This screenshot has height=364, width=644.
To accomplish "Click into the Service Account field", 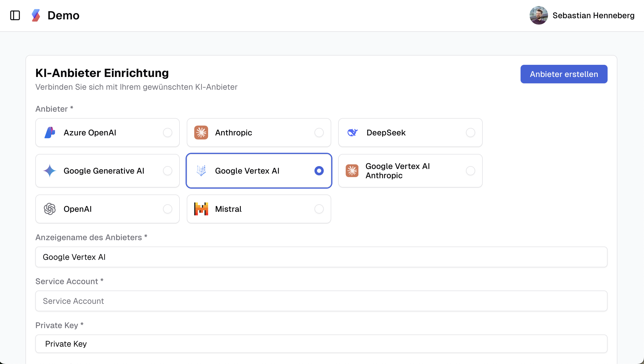I will tap(321, 301).
